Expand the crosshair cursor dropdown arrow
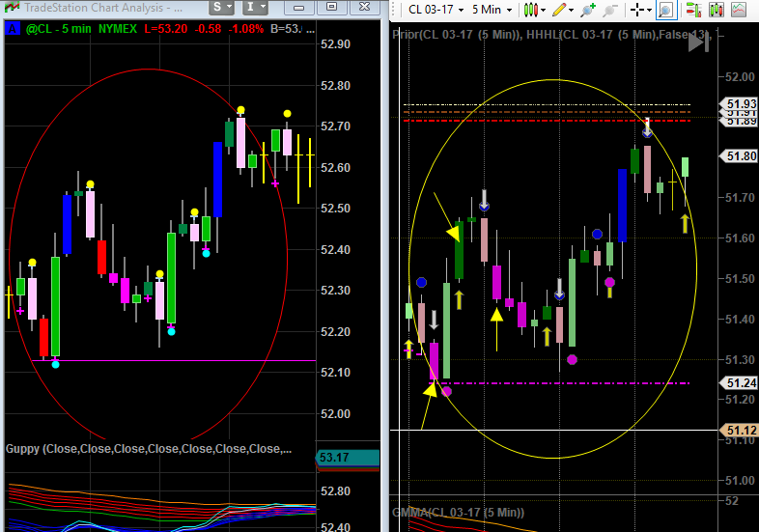Image resolution: width=759 pixels, height=532 pixels. (x=649, y=11)
